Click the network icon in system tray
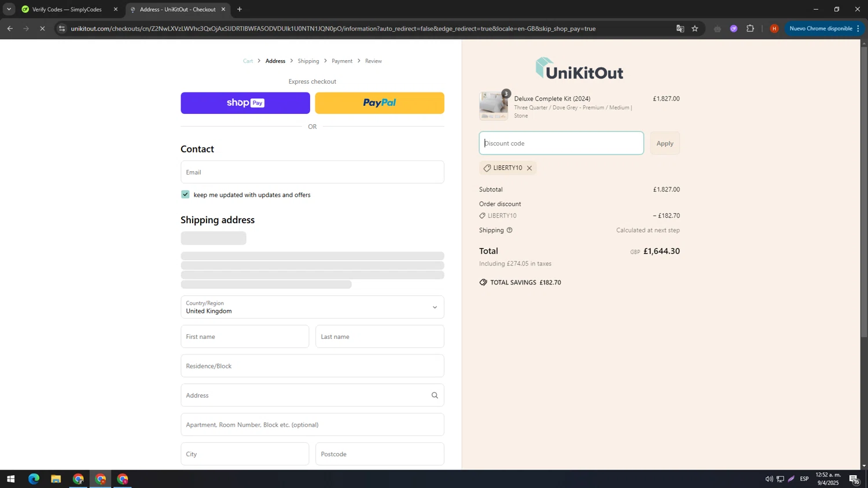Screen dimensions: 868x488 pyautogui.click(x=780, y=479)
